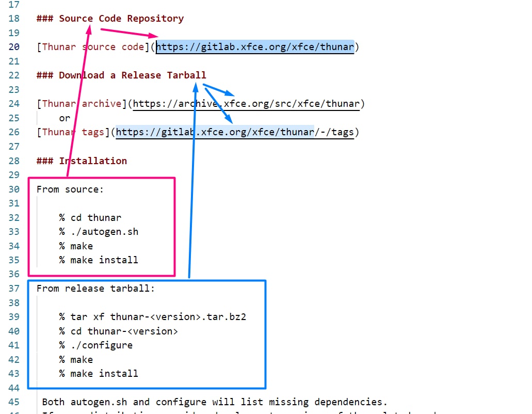Click line number 24 in the gutter
Screen dimensions: 532x414
14,103
